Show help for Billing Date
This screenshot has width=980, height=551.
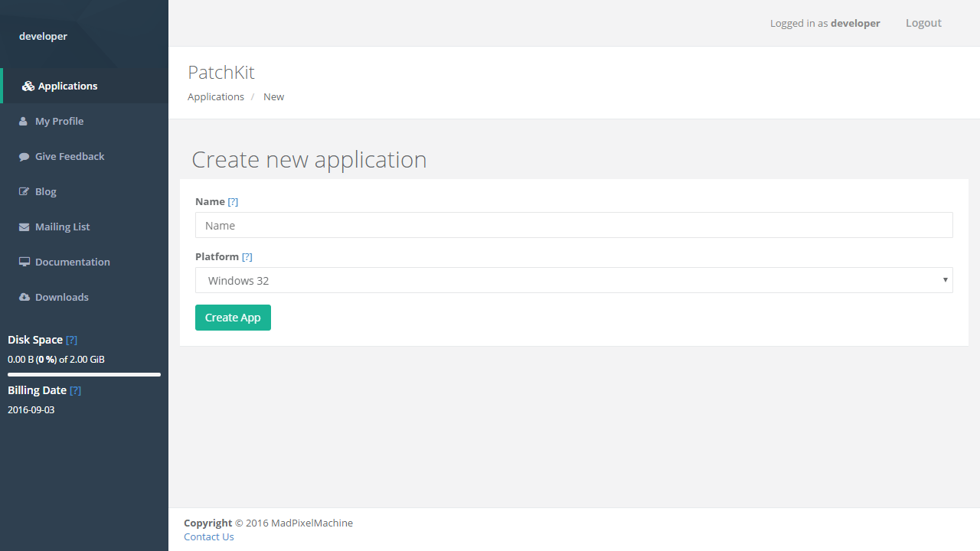[x=75, y=390]
